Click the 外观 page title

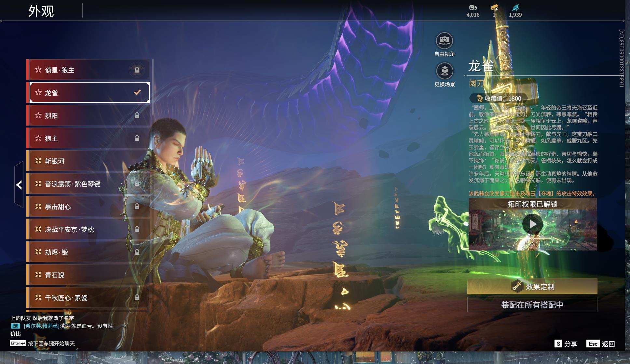[x=41, y=11]
